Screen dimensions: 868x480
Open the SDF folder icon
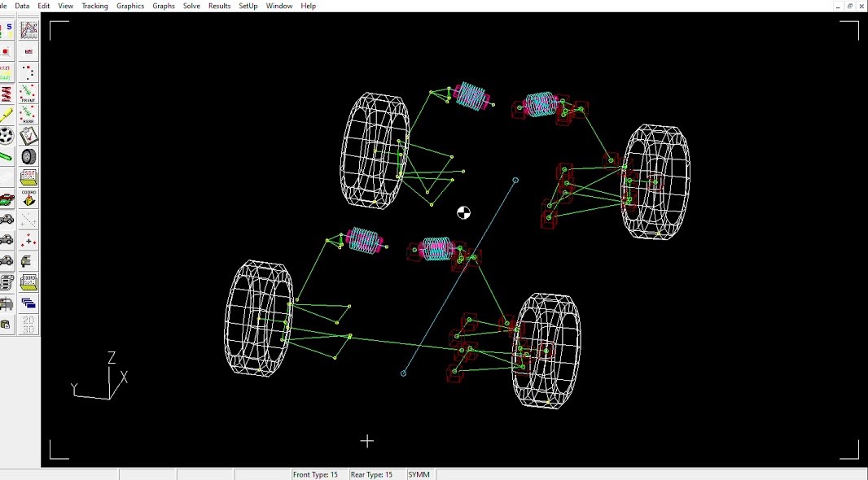(x=28, y=177)
